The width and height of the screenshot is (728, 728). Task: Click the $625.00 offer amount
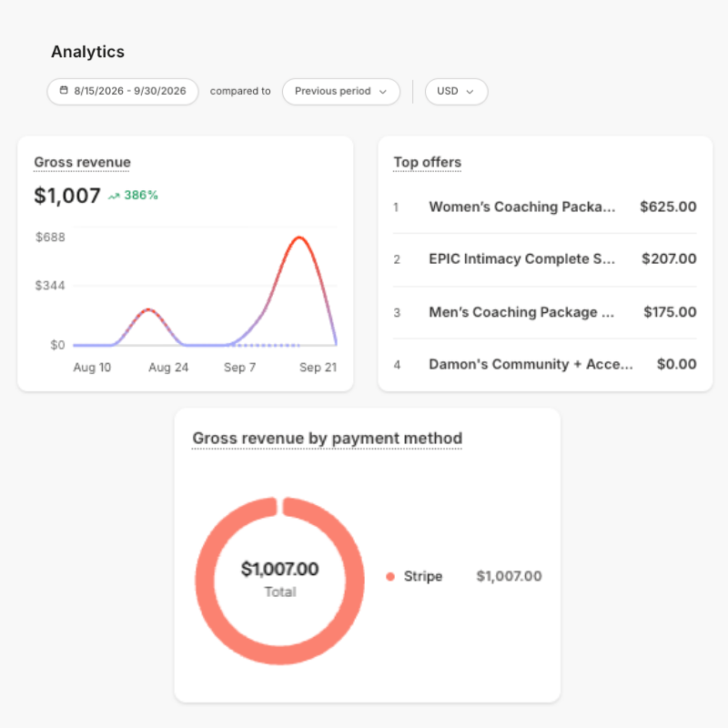click(668, 207)
